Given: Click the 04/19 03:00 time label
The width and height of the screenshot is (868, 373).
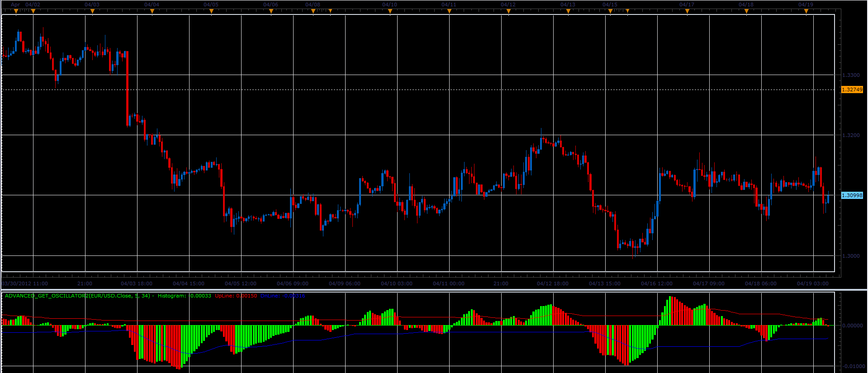Looking at the screenshot, I should (813, 283).
